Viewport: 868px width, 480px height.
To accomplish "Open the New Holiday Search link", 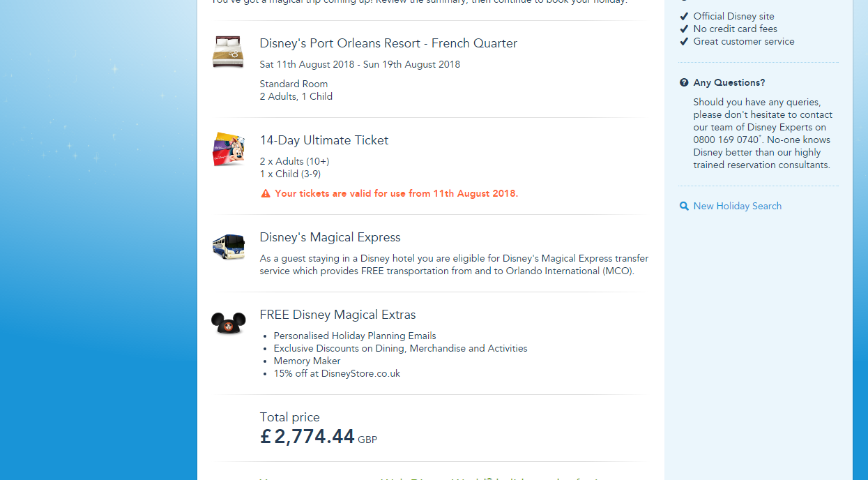I will [x=737, y=206].
